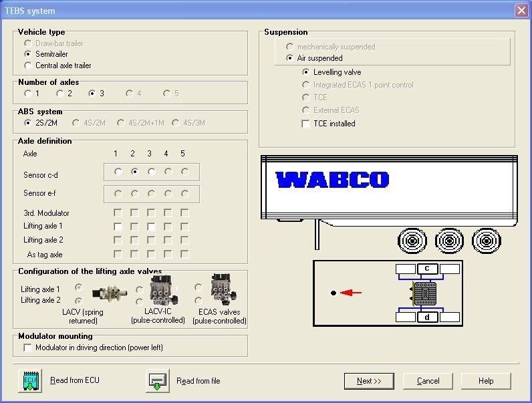The image size is (532, 403).
Task: Select Central axle trailer vehicle type
Action: click(x=28, y=65)
